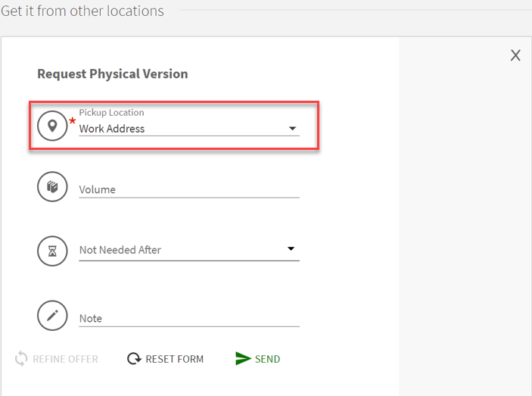Click the Volume books icon
Screen dimensions: 532x396
point(52,187)
